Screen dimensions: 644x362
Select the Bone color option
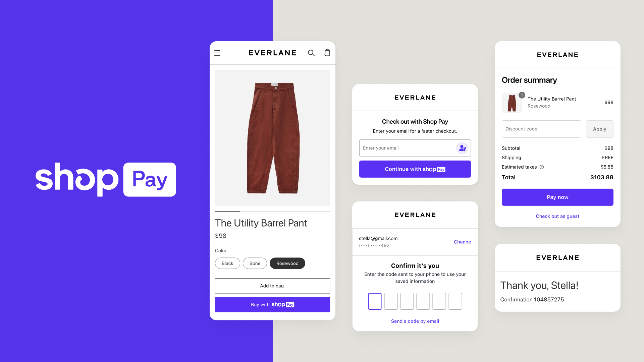pos(254,263)
